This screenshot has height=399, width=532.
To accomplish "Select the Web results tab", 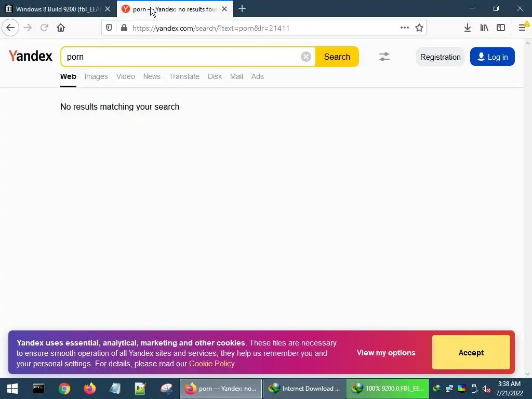I will [68, 76].
